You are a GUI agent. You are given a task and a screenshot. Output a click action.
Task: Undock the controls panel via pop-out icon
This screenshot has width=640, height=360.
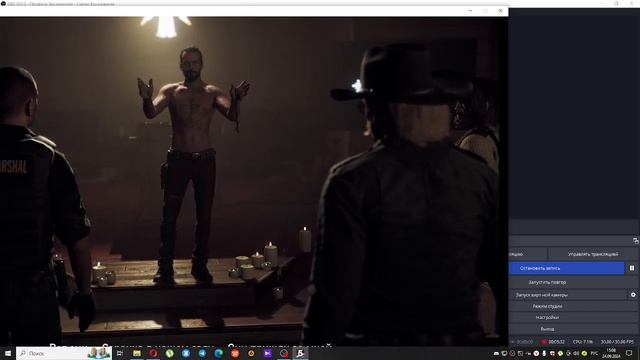pos(636,241)
